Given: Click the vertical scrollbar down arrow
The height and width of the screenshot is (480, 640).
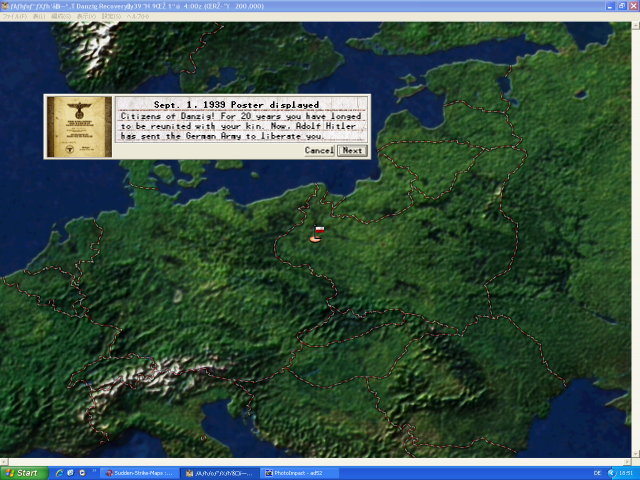Looking at the screenshot, I should coord(636,454).
